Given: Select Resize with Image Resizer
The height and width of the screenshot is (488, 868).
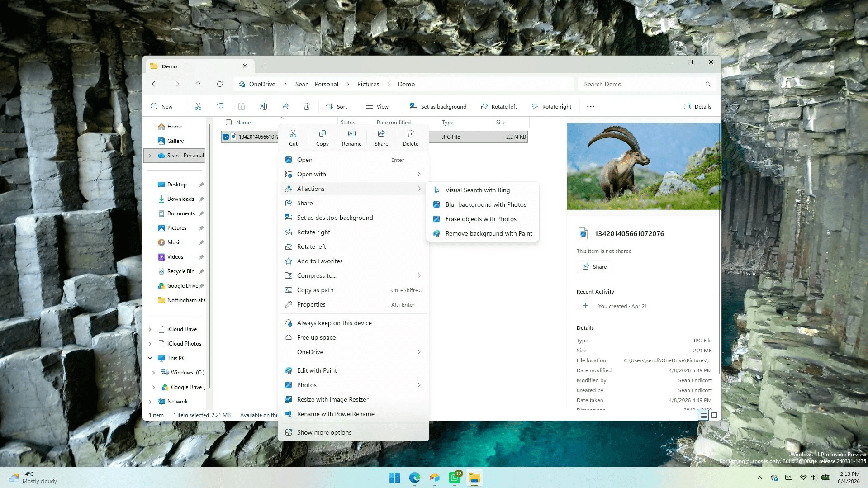Looking at the screenshot, I should pos(353,399).
